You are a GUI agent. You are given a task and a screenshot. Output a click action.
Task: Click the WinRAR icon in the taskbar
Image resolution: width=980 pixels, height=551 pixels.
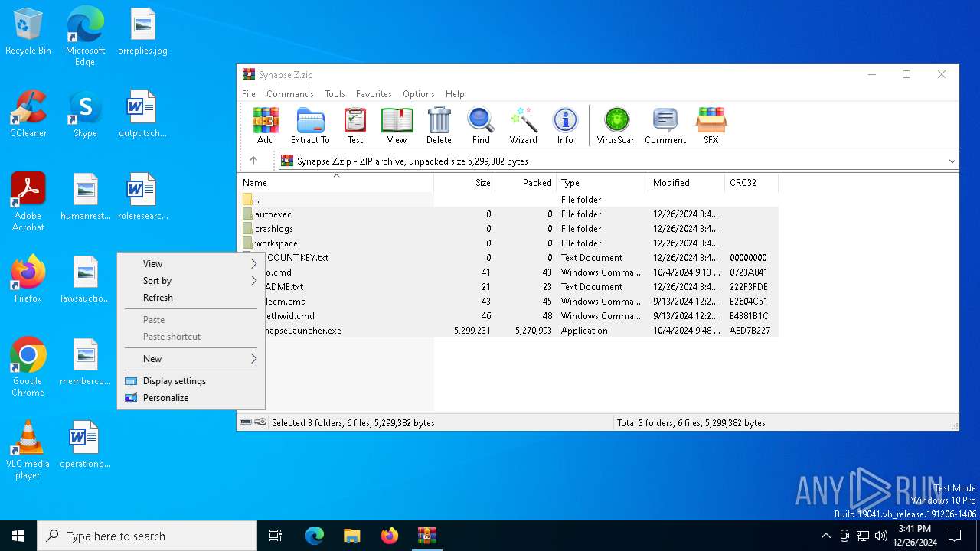click(426, 536)
